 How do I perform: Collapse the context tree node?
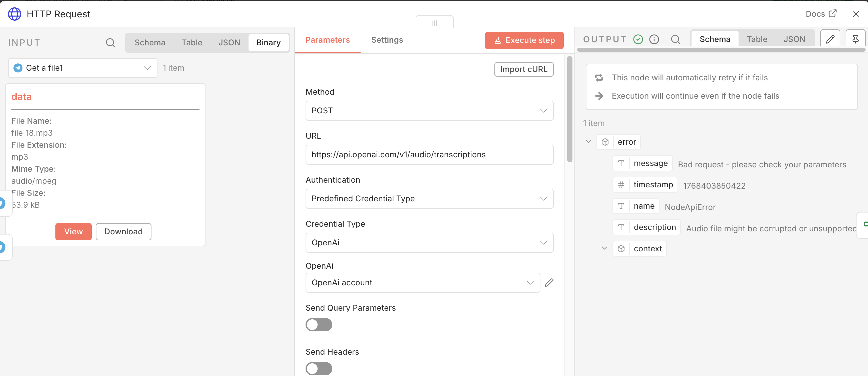604,248
